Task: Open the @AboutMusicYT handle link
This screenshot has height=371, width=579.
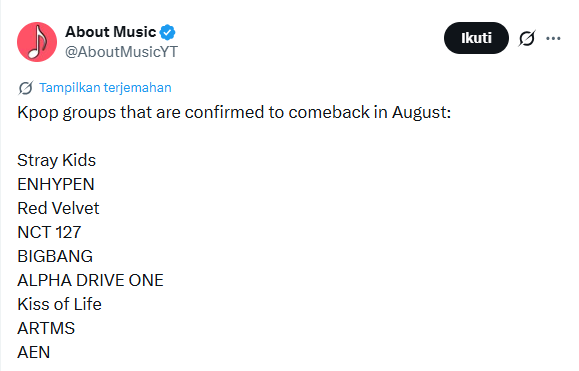Action: pyautogui.click(x=121, y=52)
